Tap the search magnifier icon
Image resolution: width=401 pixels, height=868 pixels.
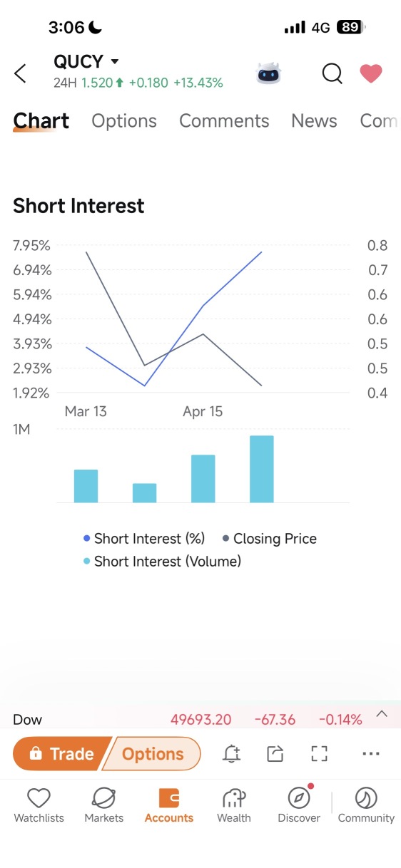click(x=332, y=73)
